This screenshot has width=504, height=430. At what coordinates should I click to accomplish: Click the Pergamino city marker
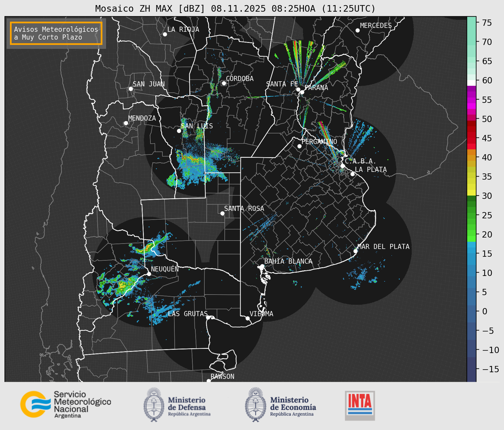click(x=299, y=146)
